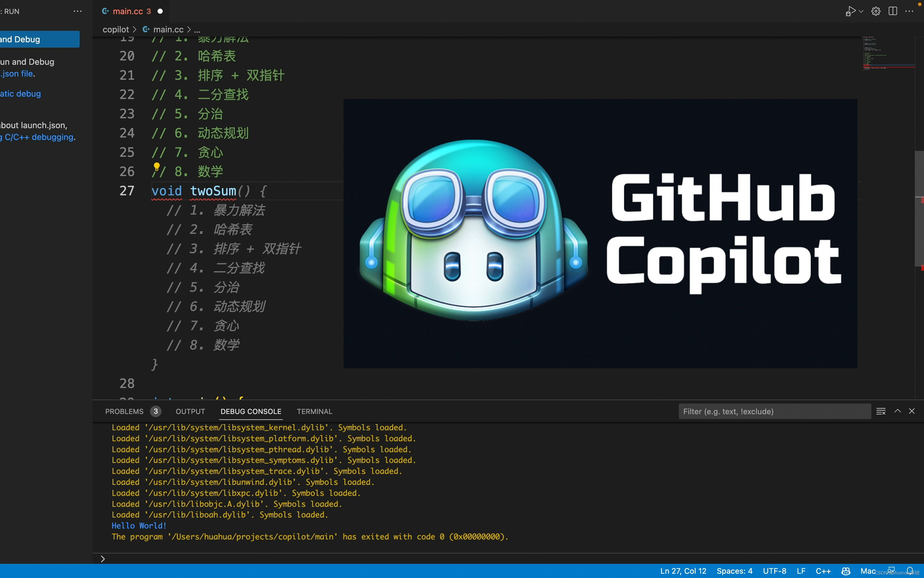This screenshot has height=578, width=924.
Task: Switch to the PROBLEMS panel tab
Action: 124,411
